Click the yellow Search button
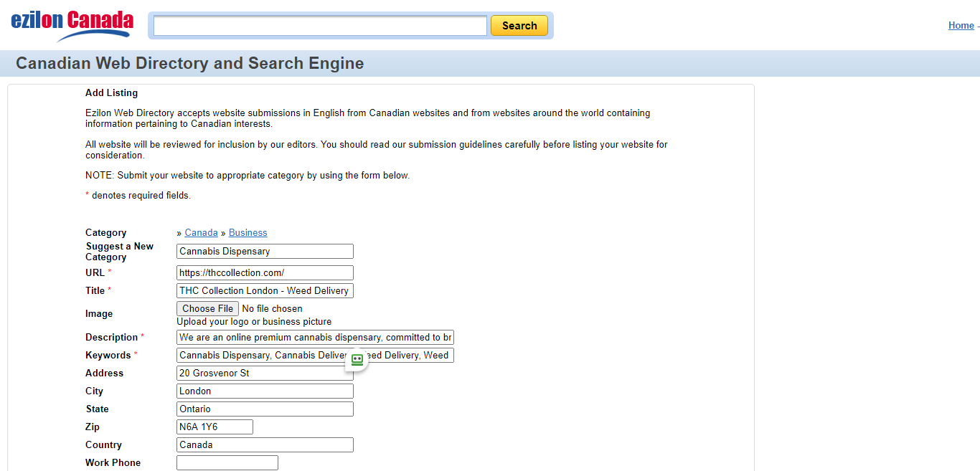Screen dimensions: 980x471 pos(519,26)
